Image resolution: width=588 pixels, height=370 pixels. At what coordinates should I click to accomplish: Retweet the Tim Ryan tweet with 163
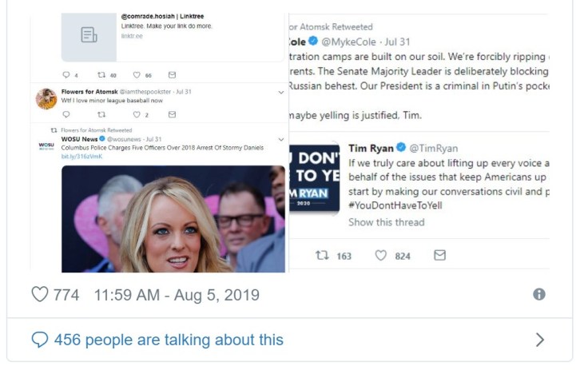click(x=323, y=256)
